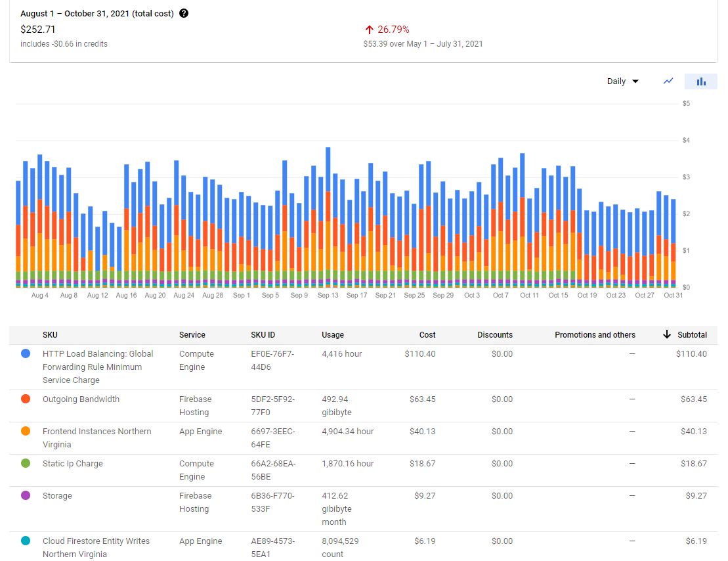
Task: Open the Daily granularity dropdown
Action: (622, 81)
